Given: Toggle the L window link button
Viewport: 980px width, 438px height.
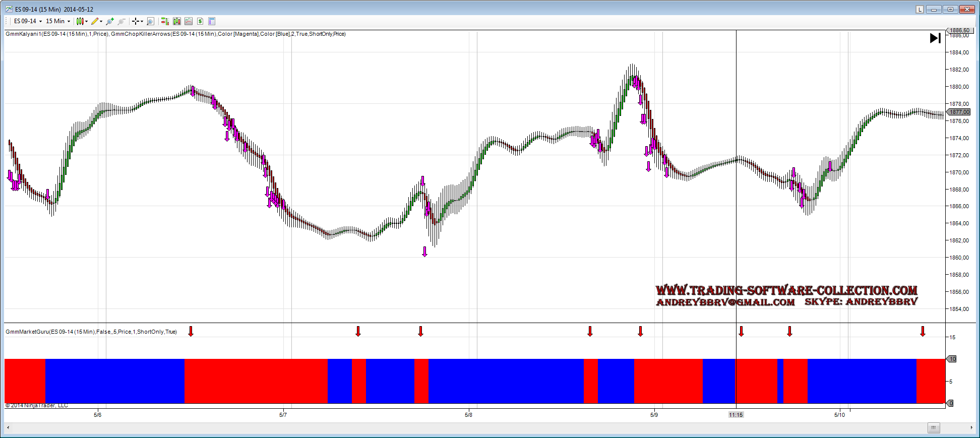Looking at the screenshot, I should click(x=920, y=9).
